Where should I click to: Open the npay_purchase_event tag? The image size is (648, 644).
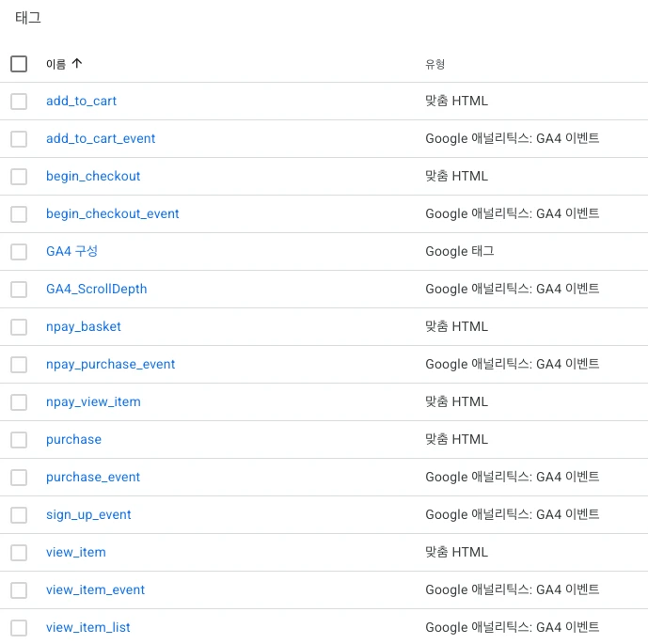[110, 365]
